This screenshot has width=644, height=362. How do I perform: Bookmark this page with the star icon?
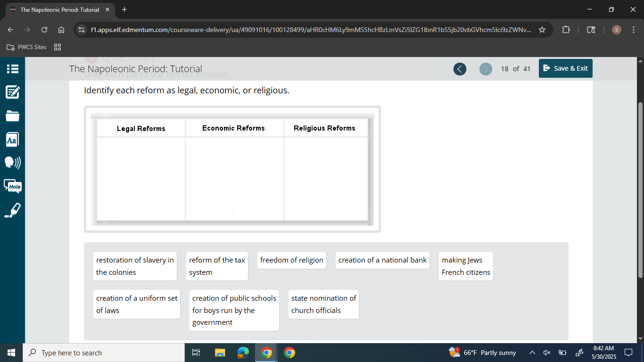[x=542, y=30]
